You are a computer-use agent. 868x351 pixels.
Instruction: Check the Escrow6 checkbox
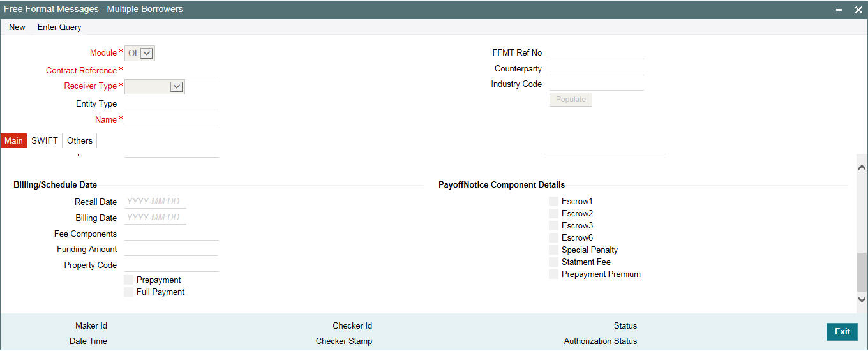pos(553,237)
